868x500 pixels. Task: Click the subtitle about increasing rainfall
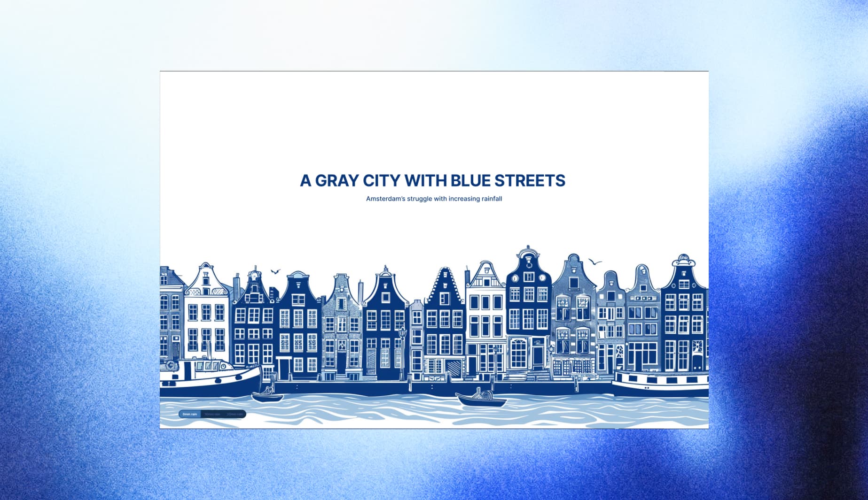pyautogui.click(x=434, y=199)
